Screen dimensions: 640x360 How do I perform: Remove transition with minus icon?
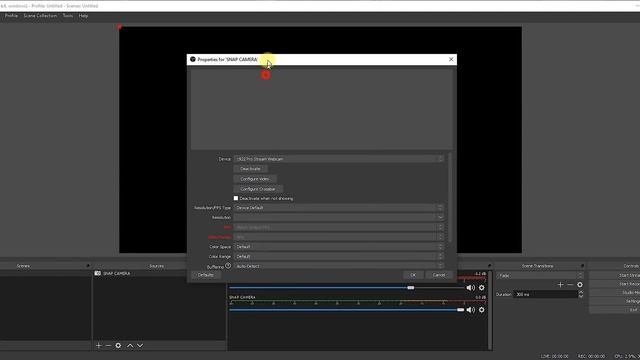pos(570,285)
